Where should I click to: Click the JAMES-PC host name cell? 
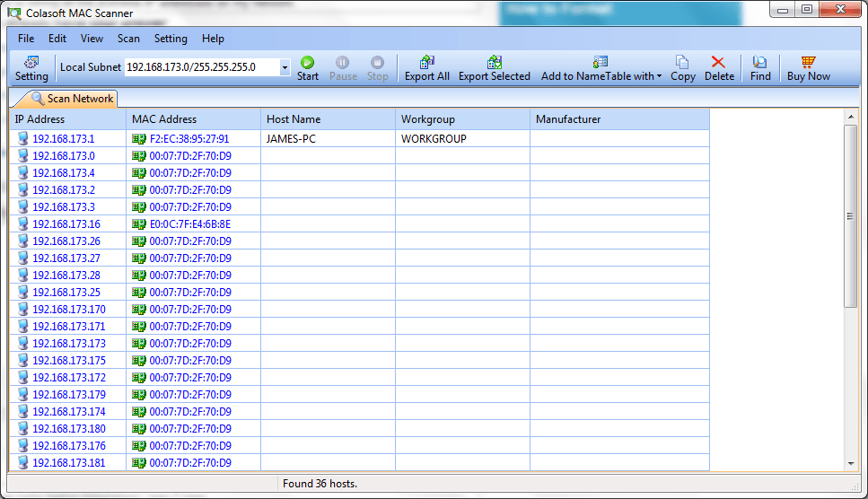click(328, 139)
